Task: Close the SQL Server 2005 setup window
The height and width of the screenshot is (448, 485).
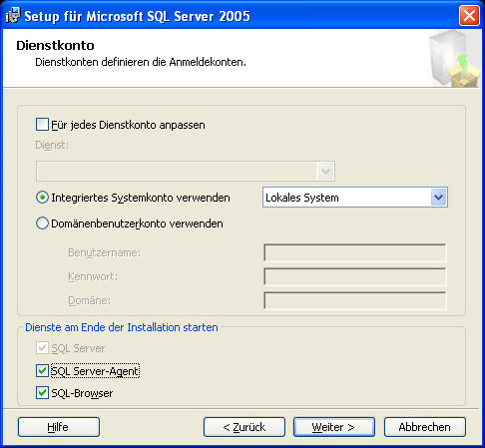Action: (469, 16)
